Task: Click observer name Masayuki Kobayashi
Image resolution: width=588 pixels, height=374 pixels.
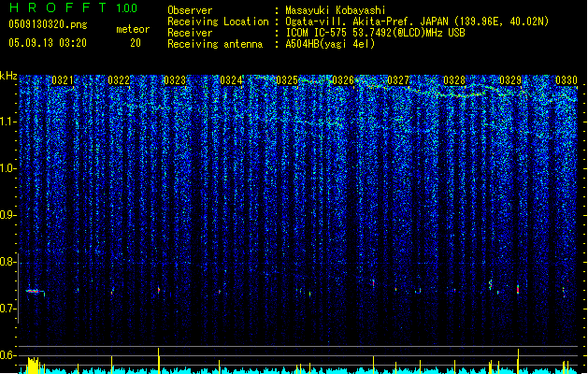Action: [336, 10]
